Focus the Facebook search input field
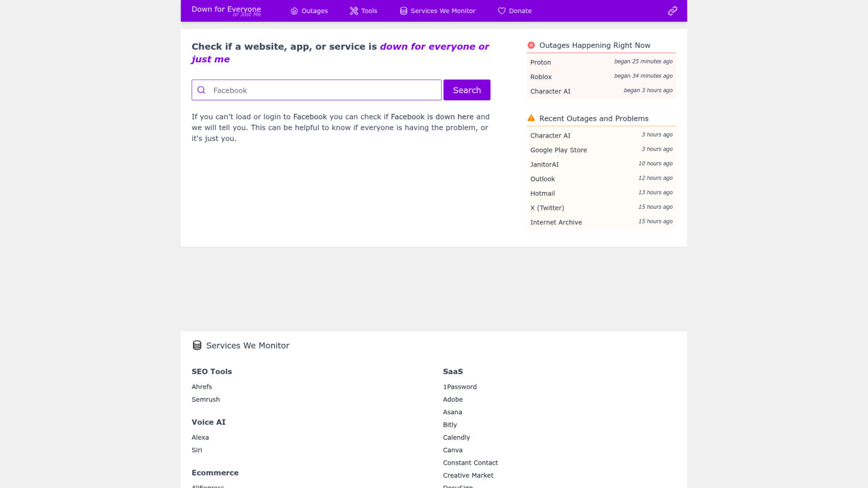The image size is (868, 488). [316, 90]
